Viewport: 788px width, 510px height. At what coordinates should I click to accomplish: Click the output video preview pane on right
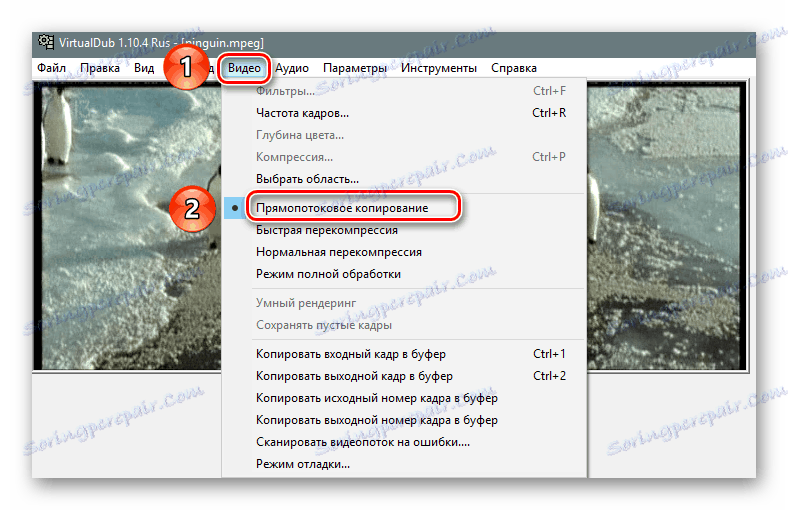pos(666,227)
